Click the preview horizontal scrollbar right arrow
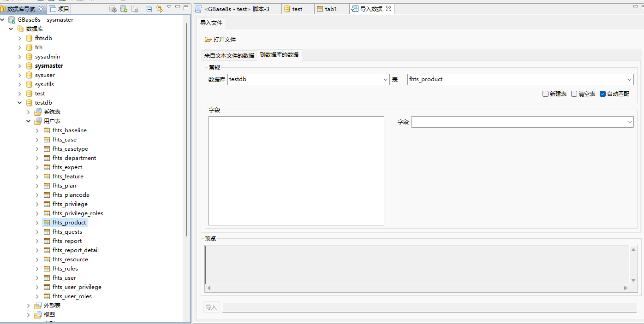Screen dimensions: 644x324 click(x=626, y=288)
